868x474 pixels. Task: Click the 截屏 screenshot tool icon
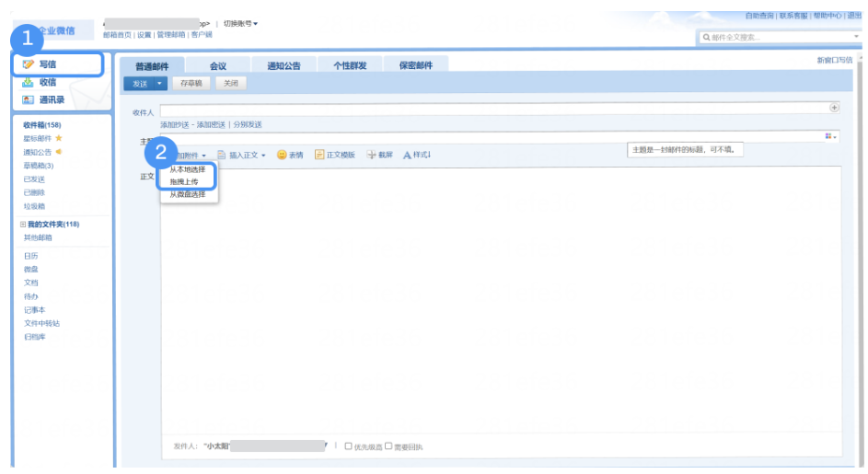point(371,155)
